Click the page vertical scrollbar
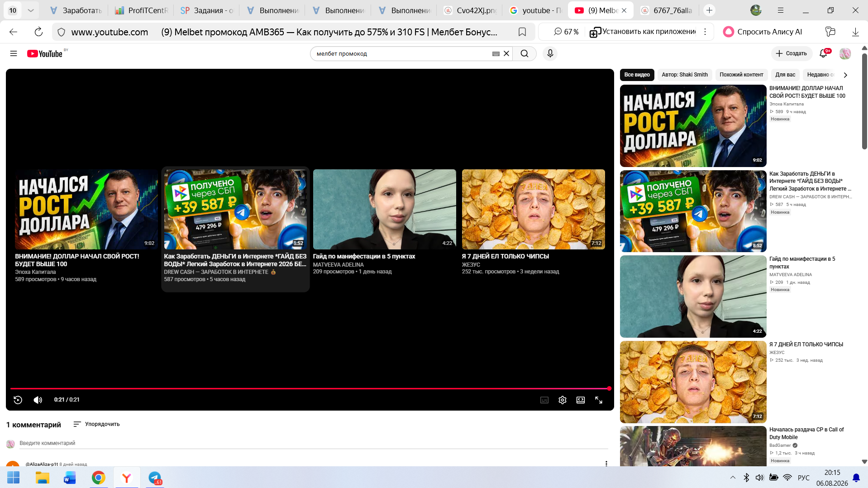This screenshot has height=488, width=868. (x=864, y=102)
